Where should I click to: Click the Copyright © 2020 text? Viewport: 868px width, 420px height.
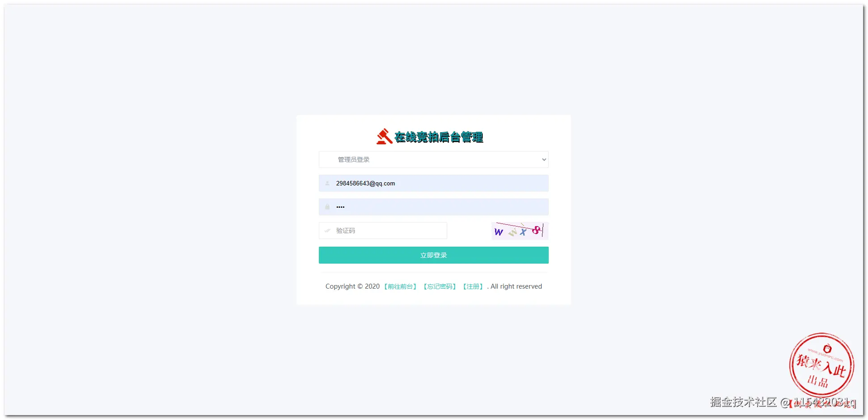coord(352,286)
